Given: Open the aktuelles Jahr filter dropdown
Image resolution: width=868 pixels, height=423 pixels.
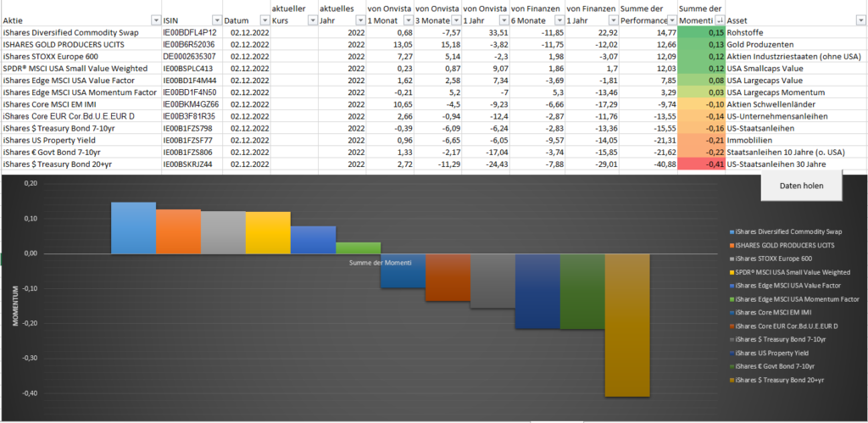Looking at the screenshot, I should click(359, 20).
